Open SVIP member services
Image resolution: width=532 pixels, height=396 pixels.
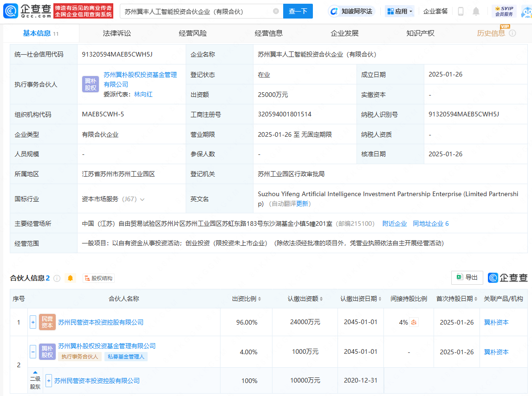(504, 11)
